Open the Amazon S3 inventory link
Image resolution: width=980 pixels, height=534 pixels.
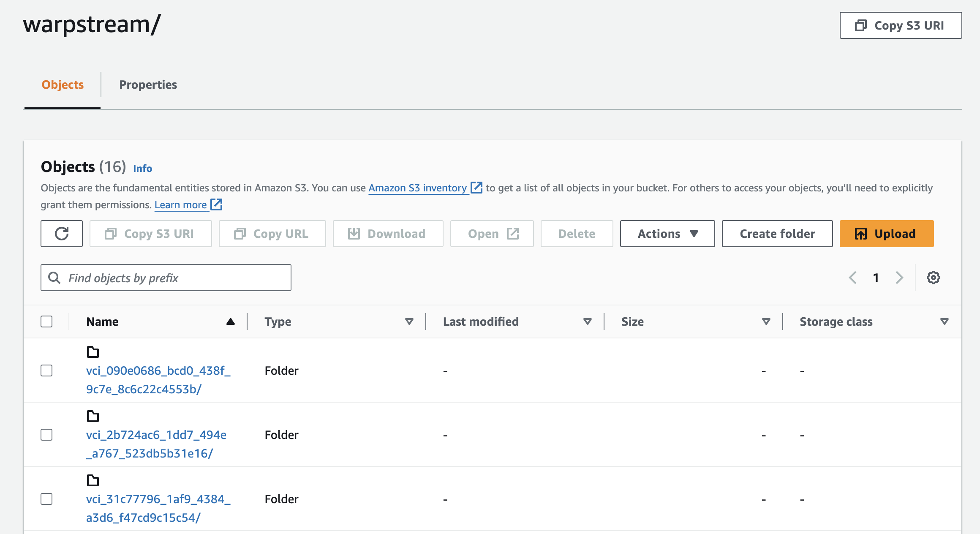pos(417,188)
